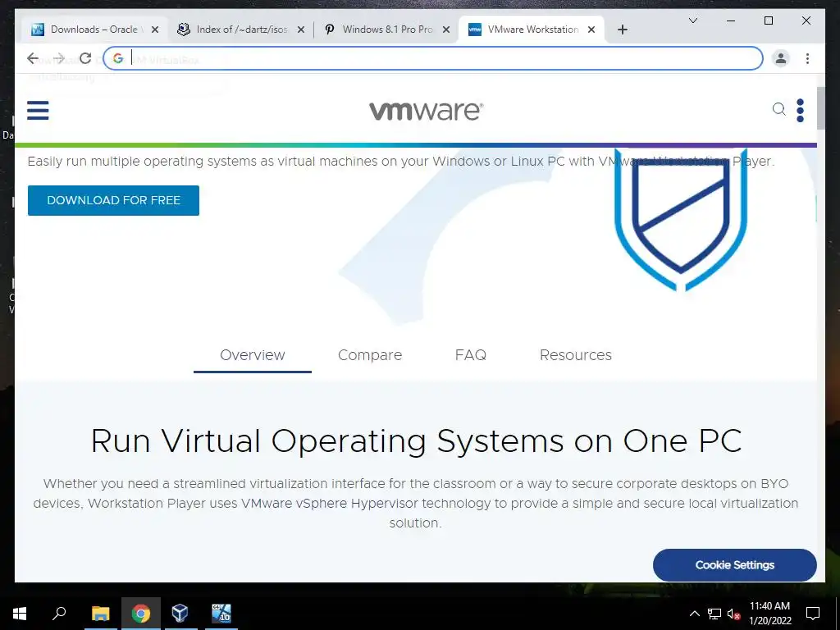Open the VMware hamburger menu
Screen dimensions: 840x630
click(38, 111)
